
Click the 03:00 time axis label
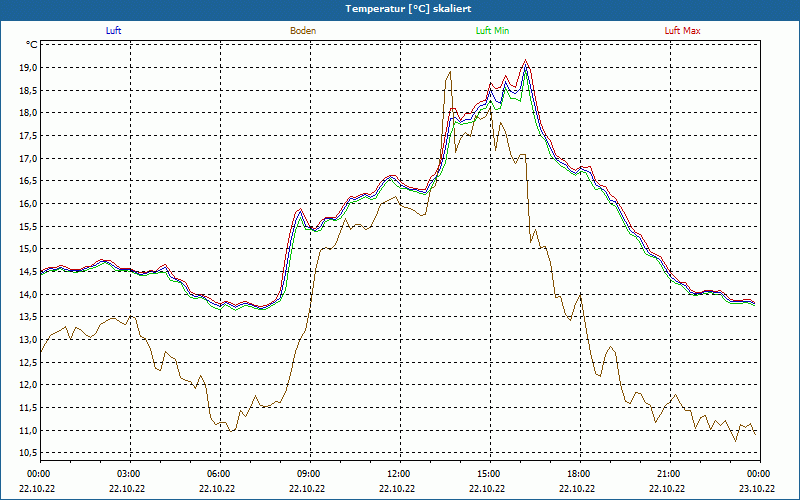pyautogui.click(x=128, y=474)
